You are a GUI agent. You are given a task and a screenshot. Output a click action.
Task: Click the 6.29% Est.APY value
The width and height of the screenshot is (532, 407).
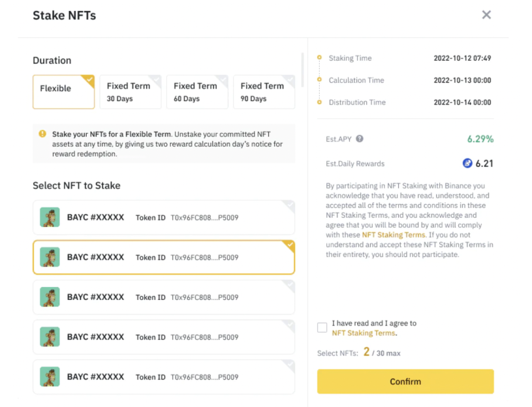[x=480, y=139]
